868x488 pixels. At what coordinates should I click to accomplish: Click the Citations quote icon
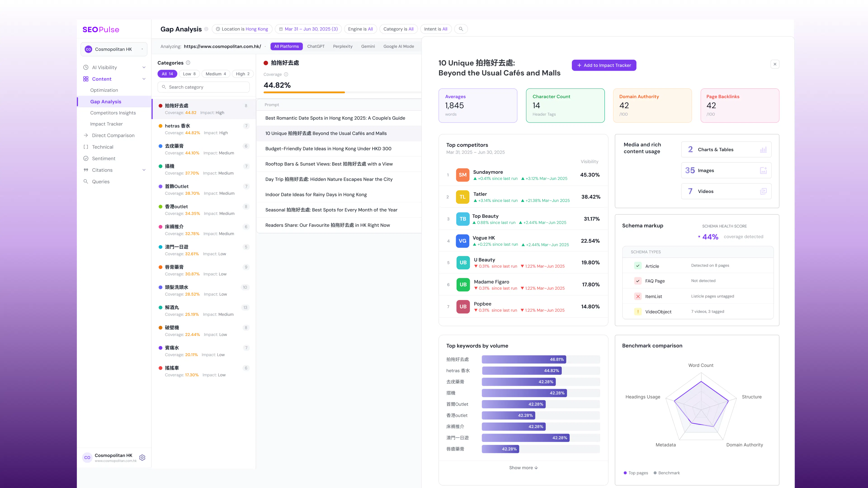[x=86, y=170]
